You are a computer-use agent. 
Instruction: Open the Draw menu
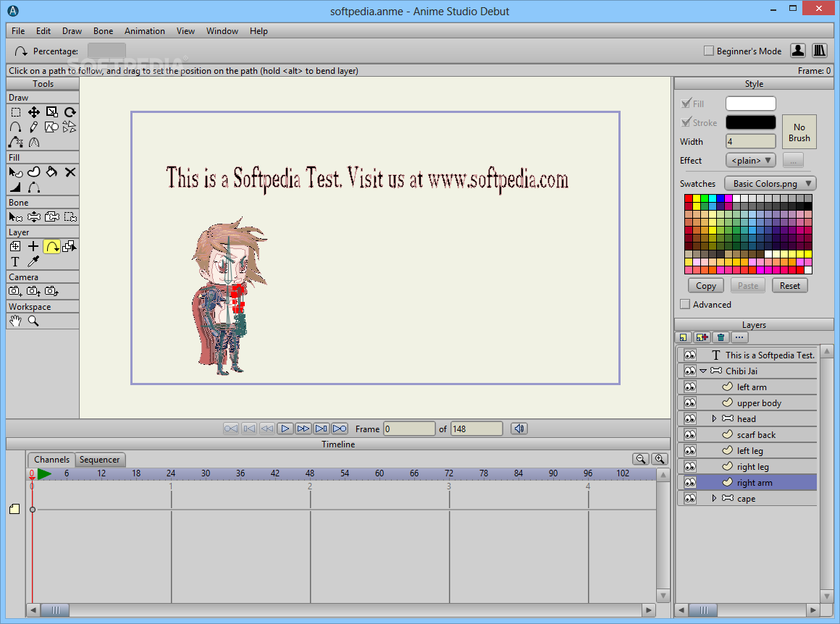coord(72,31)
